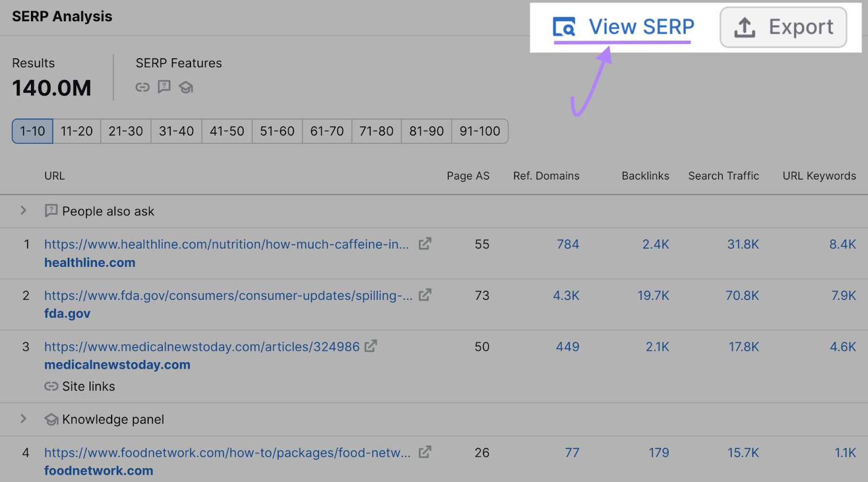This screenshot has height=482, width=868.
Task: Click the Page AS column header
Action: 468,176
